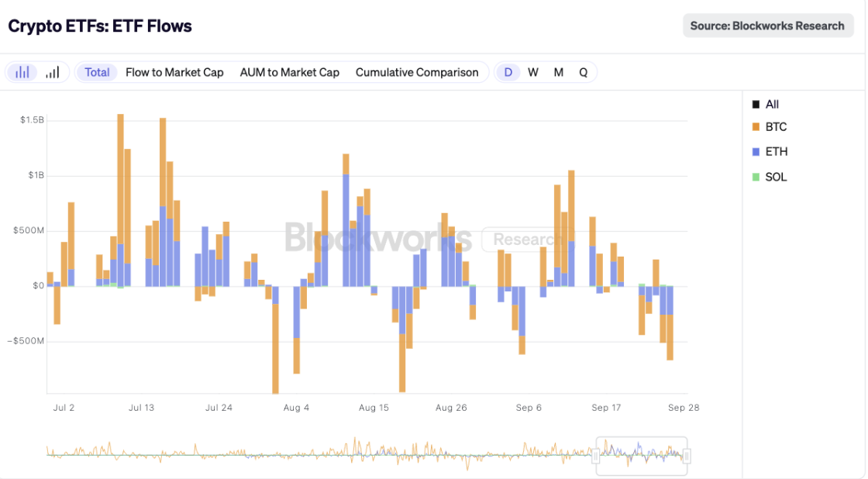Open the AUM to Market Cap view
868x479 pixels.
290,72
